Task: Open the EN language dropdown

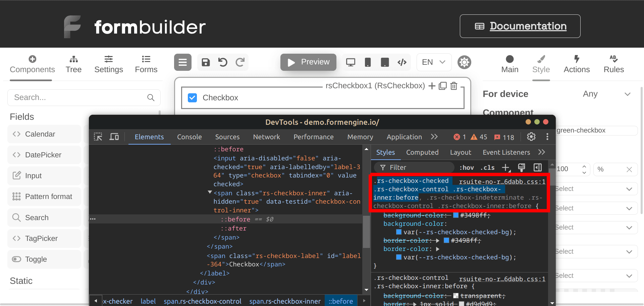Action: tap(434, 62)
